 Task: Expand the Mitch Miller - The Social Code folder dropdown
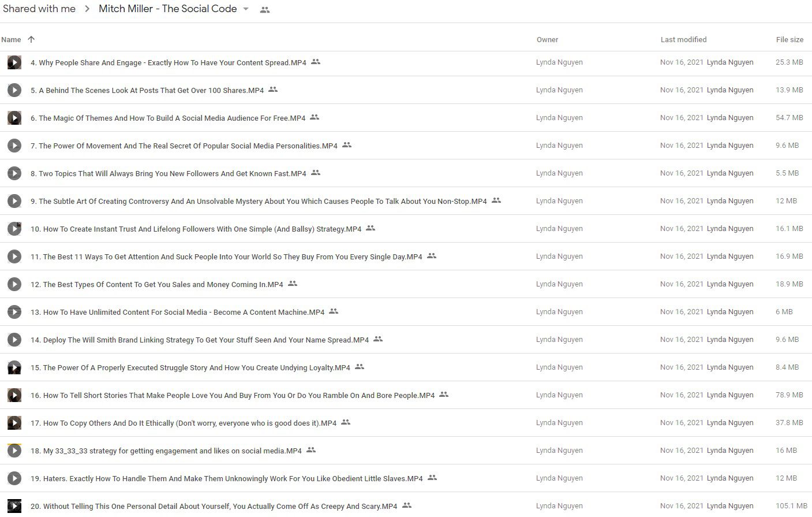tap(246, 9)
